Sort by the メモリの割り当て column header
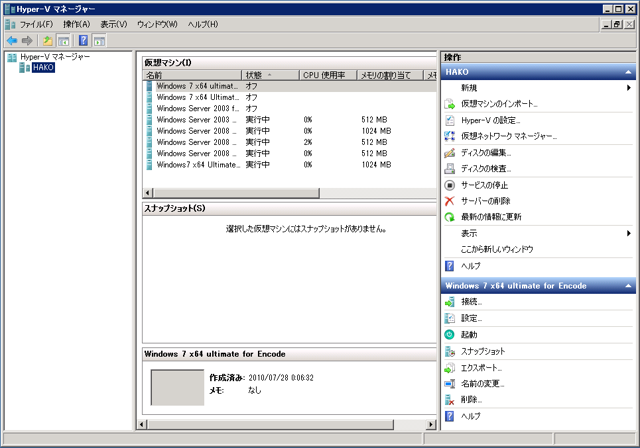The height and width of the screenshot is (448, 640). (x=390, y=75)
